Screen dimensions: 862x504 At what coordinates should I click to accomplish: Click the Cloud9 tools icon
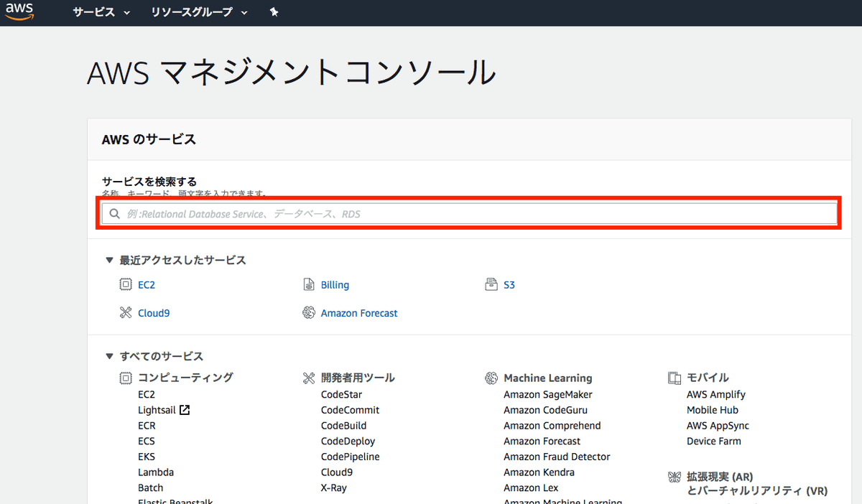pos(124,313)
